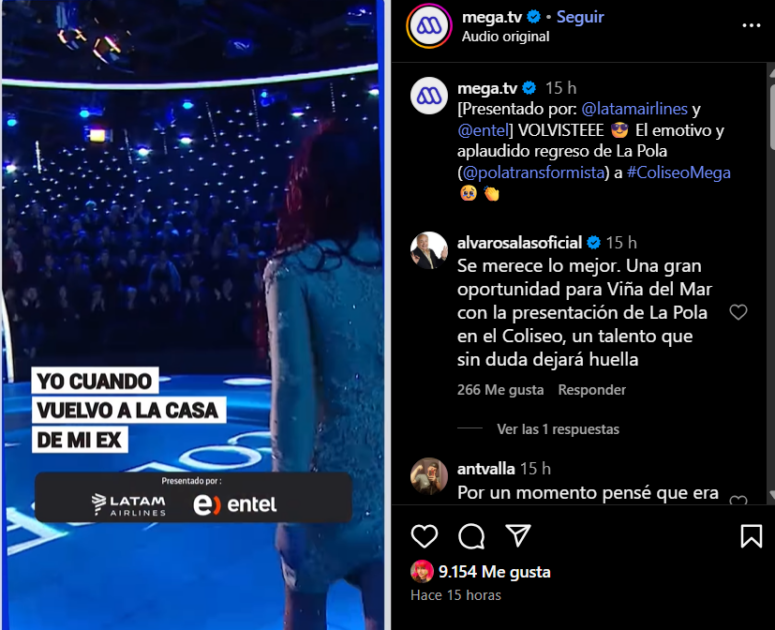Viewport: 775px width, 630px height.
Task: Open the three-dot more options menu
Action: tap(751, 25)
